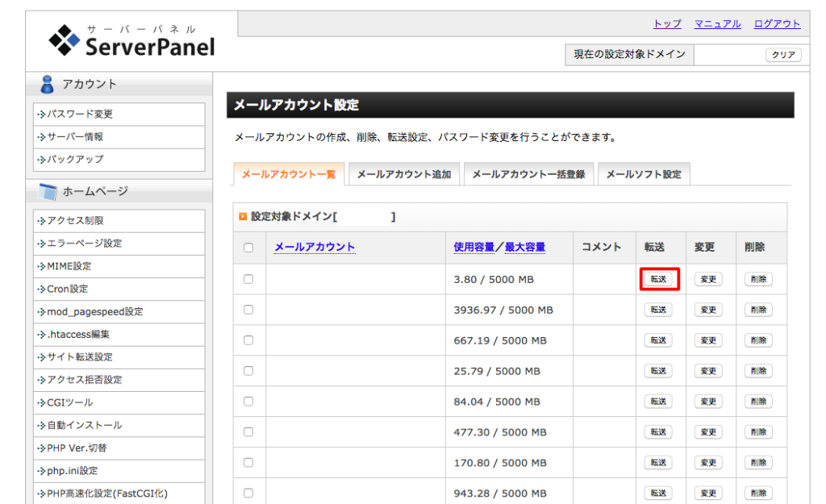Click the highlighted 転送 button in the first row
This screenshot has height=504, width=826.
(x=658, y=278)
